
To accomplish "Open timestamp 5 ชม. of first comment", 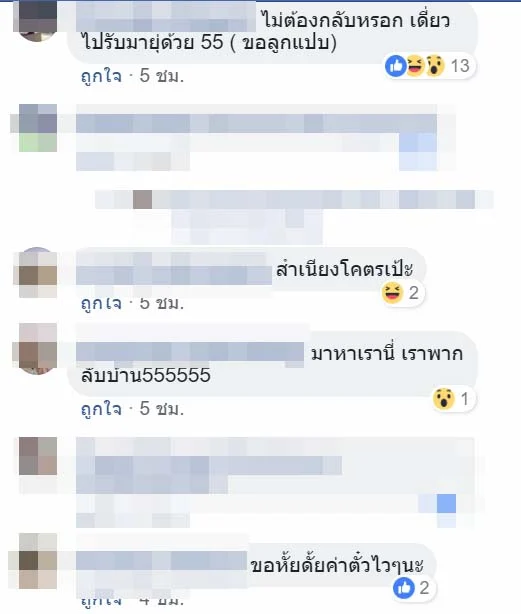I will 162,76.
